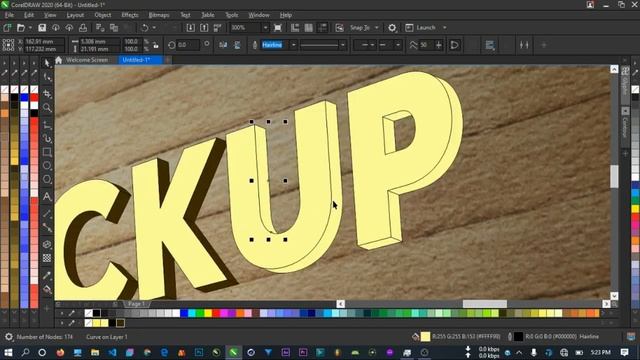Open Options gear in toolbar
Viewport: 640px width, 360px height.
(392, 27)
